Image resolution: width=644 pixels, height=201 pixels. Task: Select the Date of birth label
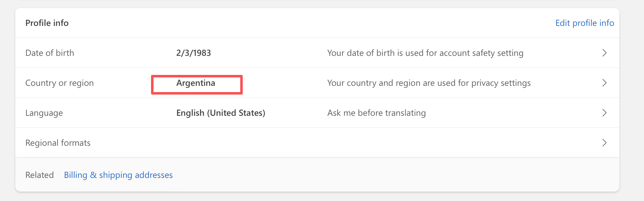point(50,53)
